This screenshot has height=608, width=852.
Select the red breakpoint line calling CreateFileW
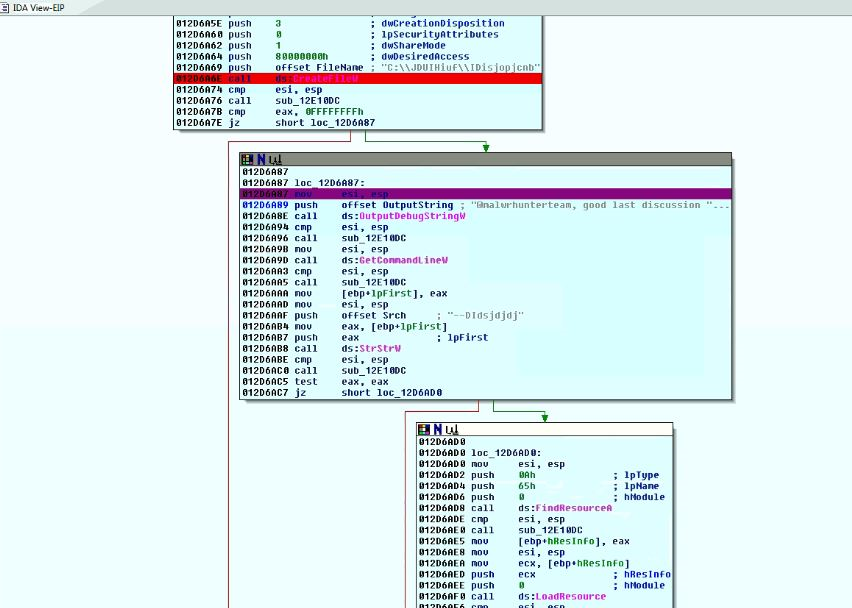click(x=358, y=78)
